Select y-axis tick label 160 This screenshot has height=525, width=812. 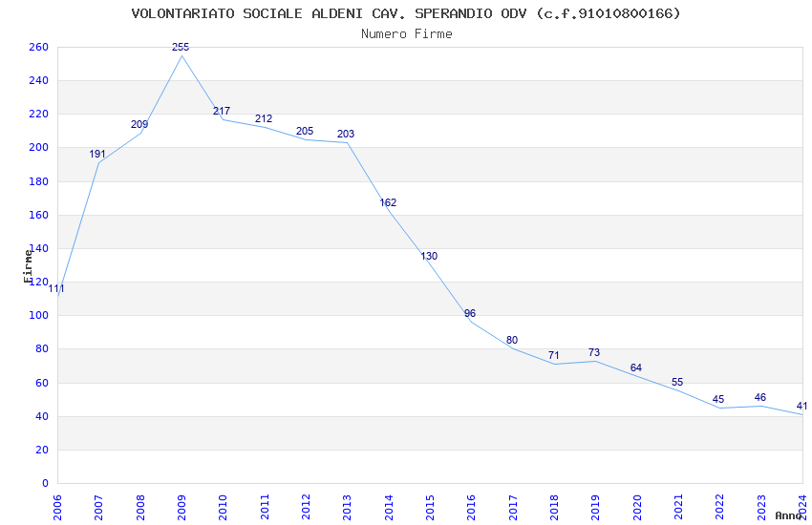pos(39,215)
